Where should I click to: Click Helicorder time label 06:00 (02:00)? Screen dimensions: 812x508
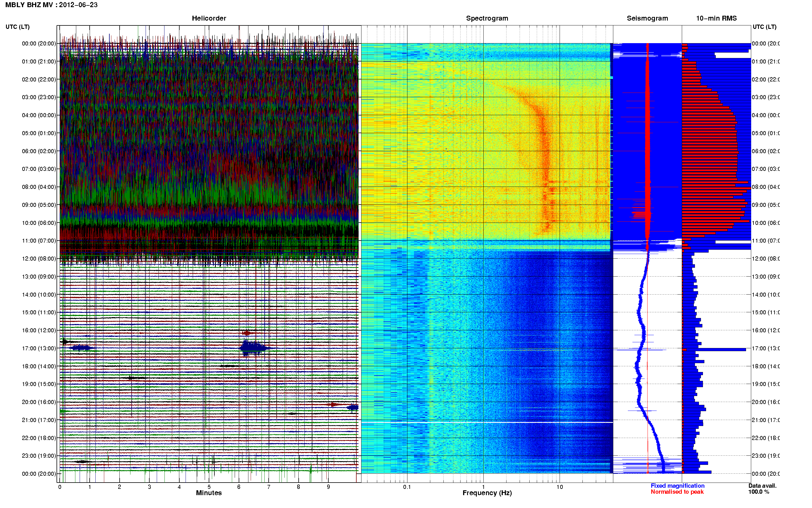(39, 151)
